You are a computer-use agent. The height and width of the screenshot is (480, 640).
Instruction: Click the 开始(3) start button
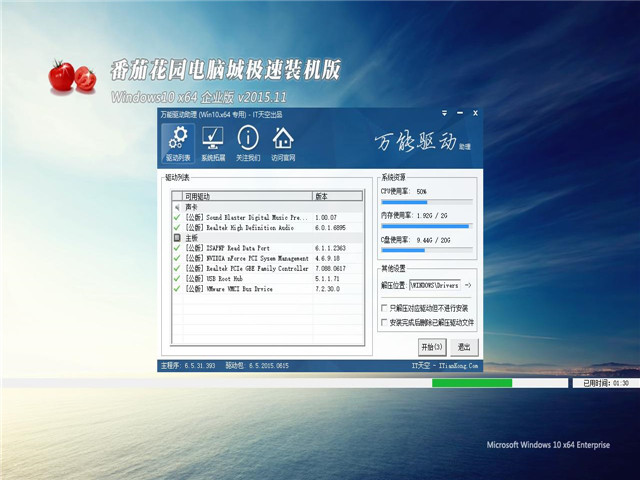pos(432,347)
